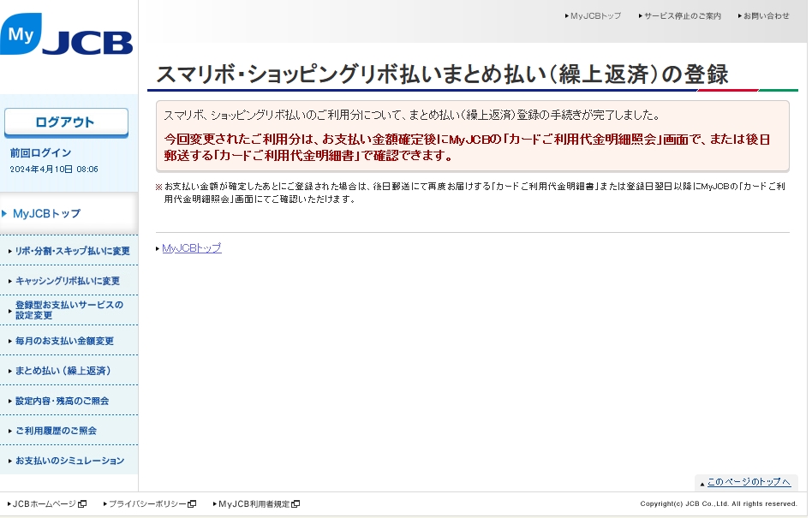812x518 pixels.
Task: Click the completion message 手続きが完了しました
Action: (x=412, y=115)
